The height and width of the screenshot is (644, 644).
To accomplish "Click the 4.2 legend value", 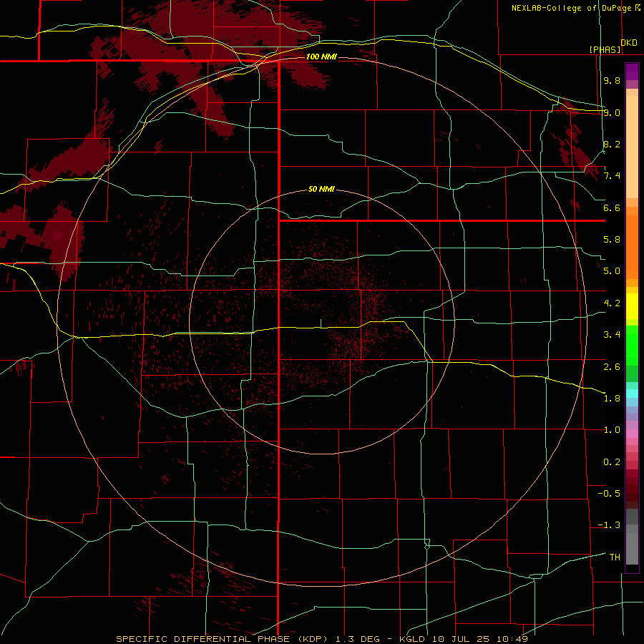I will 612,303.
